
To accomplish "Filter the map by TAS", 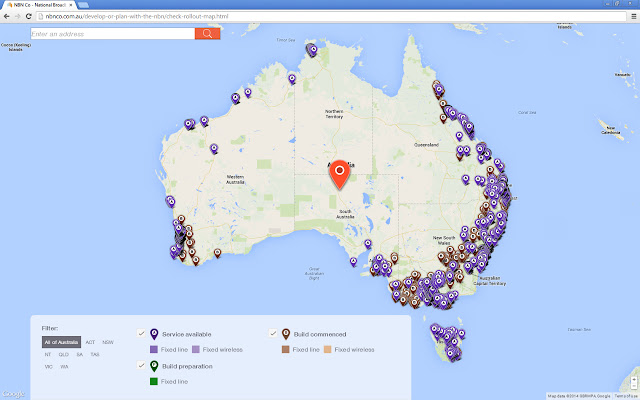I will click(x=95, y=354).
